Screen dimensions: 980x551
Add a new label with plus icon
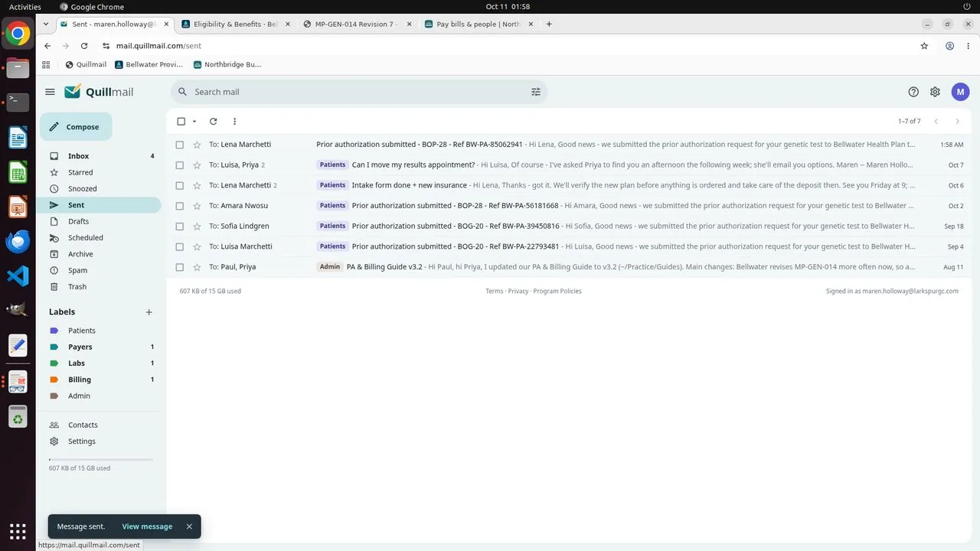click(149, 312)
